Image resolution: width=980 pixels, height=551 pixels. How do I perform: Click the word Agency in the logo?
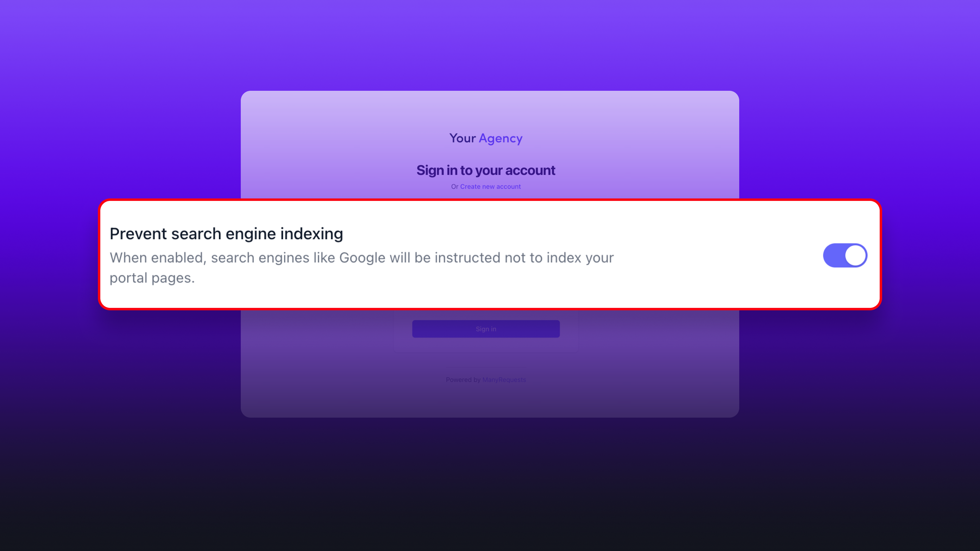tap(501, 138)
